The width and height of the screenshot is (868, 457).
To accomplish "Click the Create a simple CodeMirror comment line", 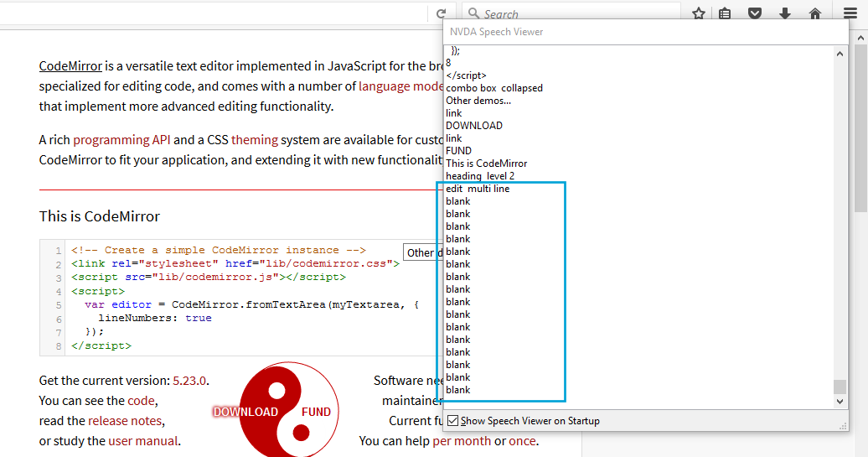I will click(x=219, y=250).
